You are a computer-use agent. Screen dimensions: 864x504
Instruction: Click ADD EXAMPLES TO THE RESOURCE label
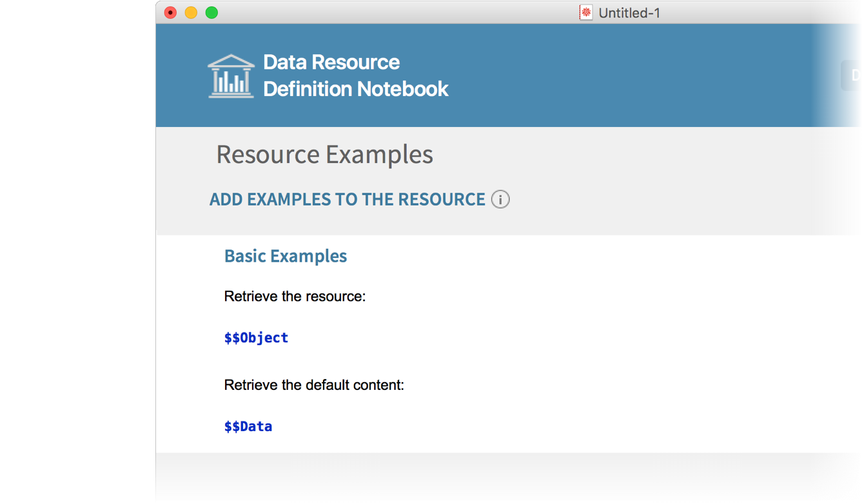(x=347, y=200)
